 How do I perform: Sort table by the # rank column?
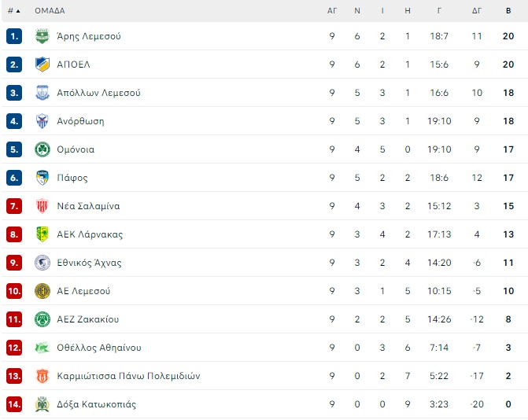pyautogui.click(x=14, y=11)
